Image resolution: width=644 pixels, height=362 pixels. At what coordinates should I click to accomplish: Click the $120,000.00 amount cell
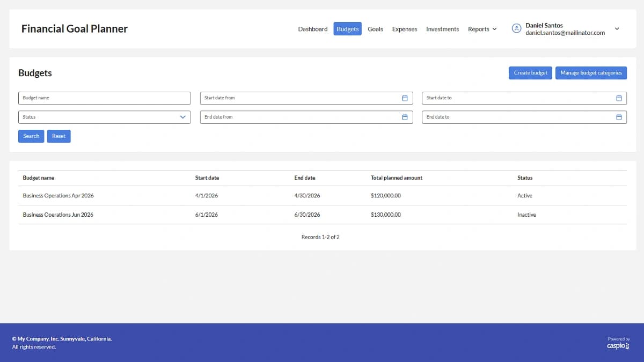[386, 196]
